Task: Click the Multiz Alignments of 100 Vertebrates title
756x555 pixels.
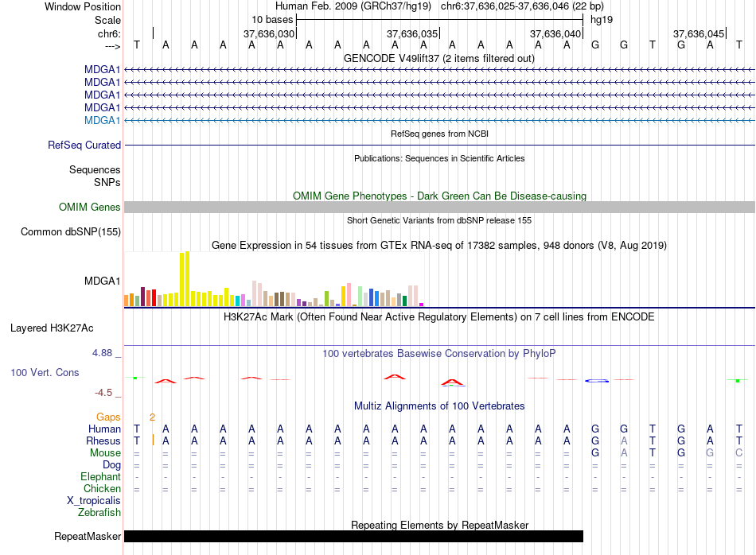Action: 439,406
